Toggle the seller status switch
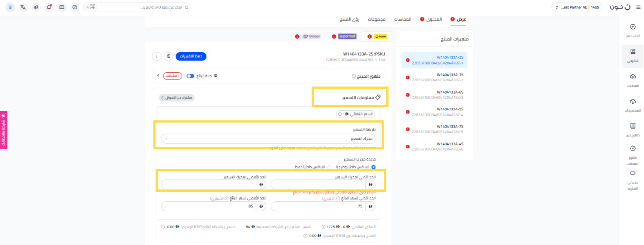The width and height of the screenshot is (644, 245). tap(191, 76)
